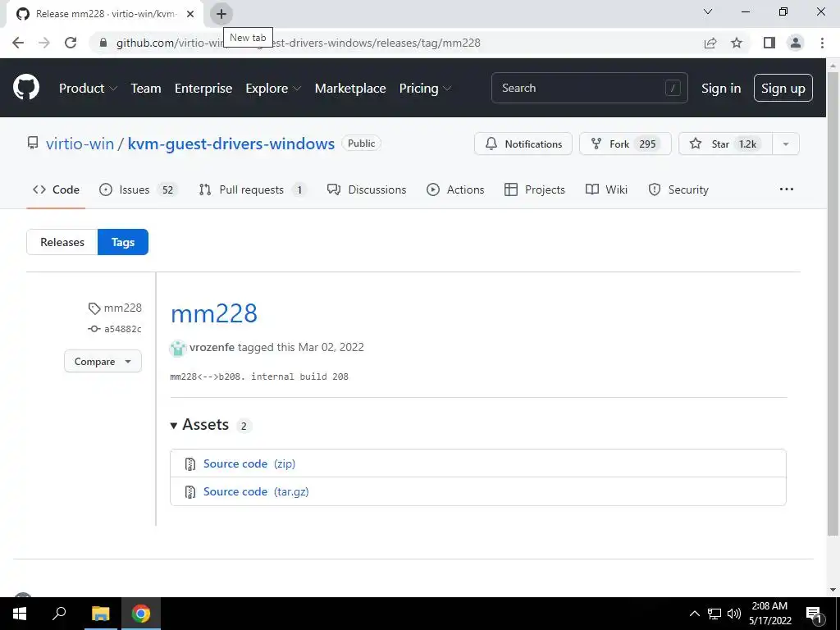Open Windows taskbar search
Image resolution: width=840 pixels, height=630 pixels.
[59, 614]
